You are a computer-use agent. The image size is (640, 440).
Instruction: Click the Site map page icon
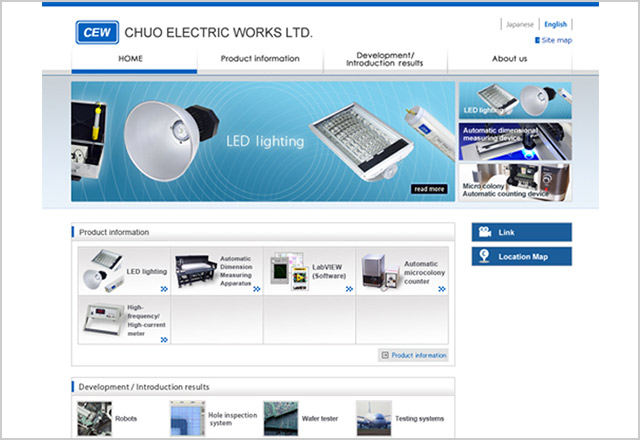[538, 41]
